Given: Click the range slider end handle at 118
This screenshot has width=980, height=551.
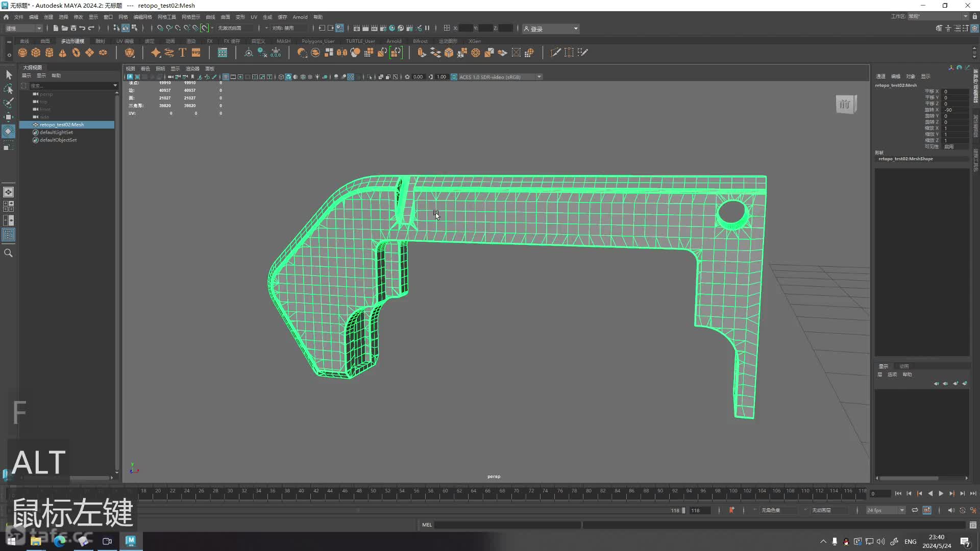Looking at the screenshot, I should tap(683, 510).
